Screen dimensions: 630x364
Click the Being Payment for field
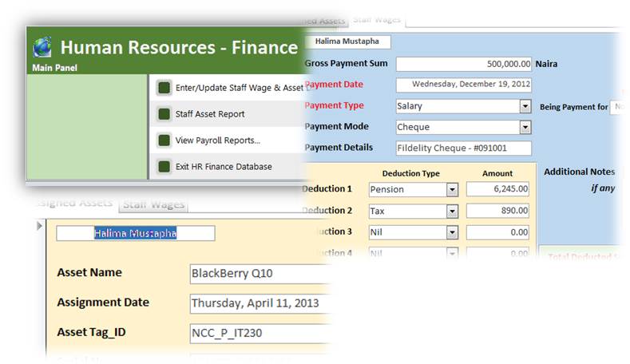tap(617, 107)
